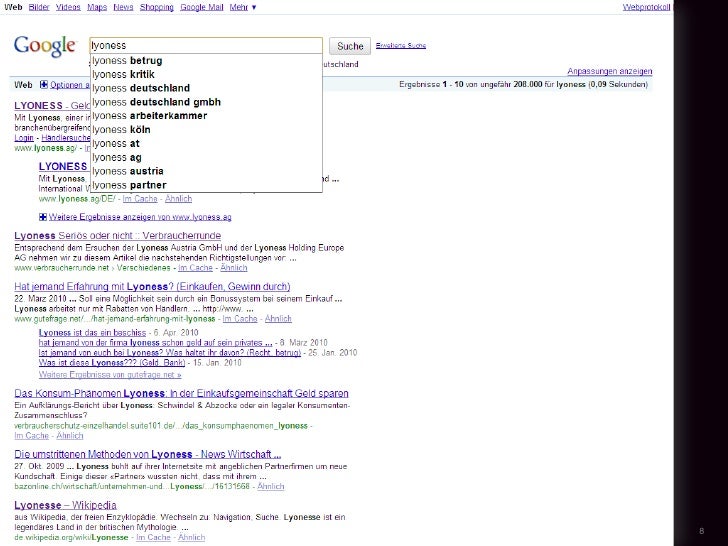Pick suggestion 'lyoness köln'
This screenshot has height=546, width=728.
coord(206,130)
